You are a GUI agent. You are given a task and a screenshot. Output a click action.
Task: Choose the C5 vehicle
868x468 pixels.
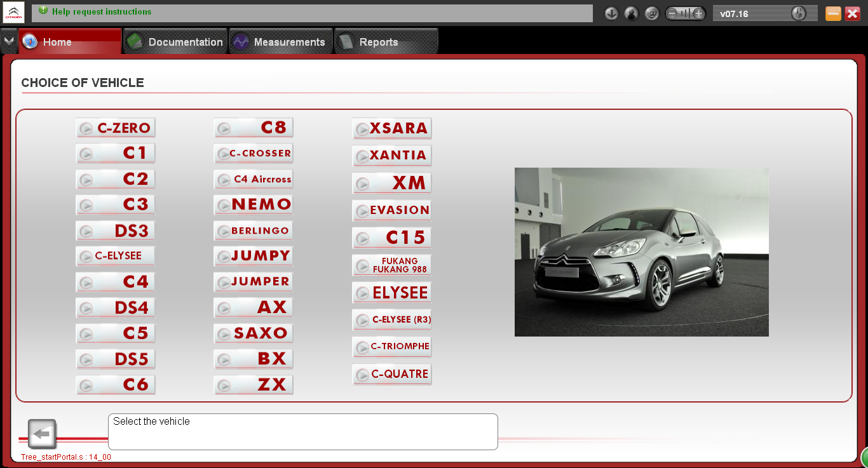[x=116, y=334]
